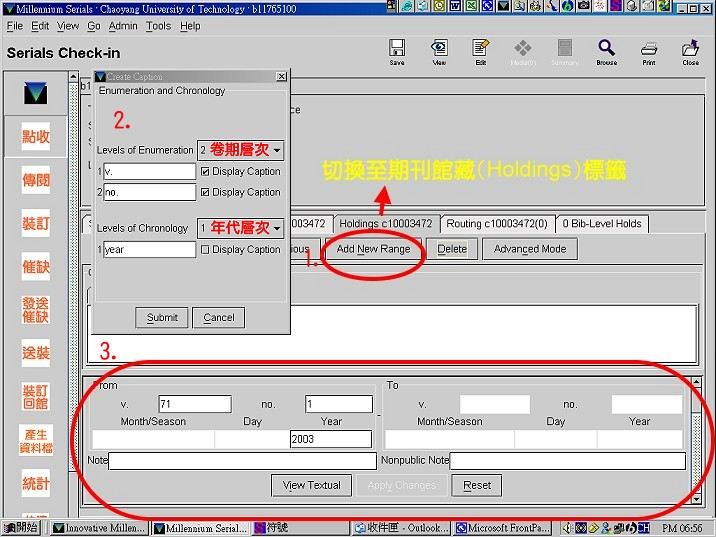Enable Display Caption for year chronology
Viewport: 716px width, 537px height.
pos(205,250)
